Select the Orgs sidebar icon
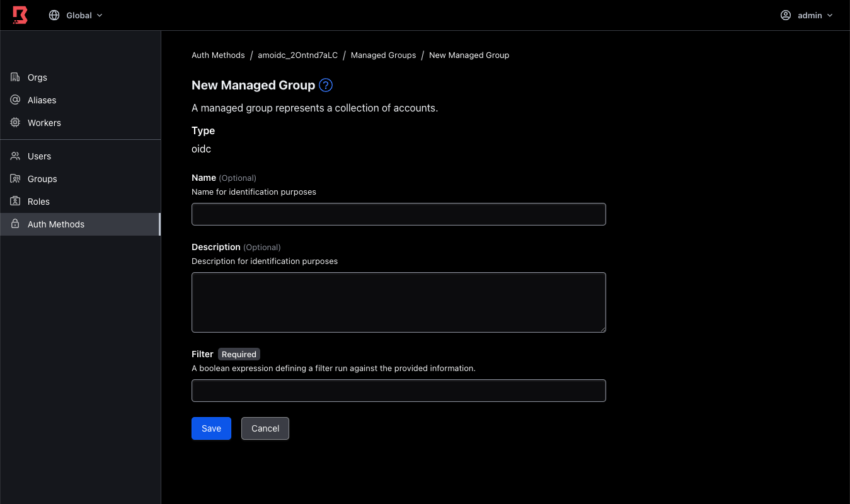 (14, 77)
